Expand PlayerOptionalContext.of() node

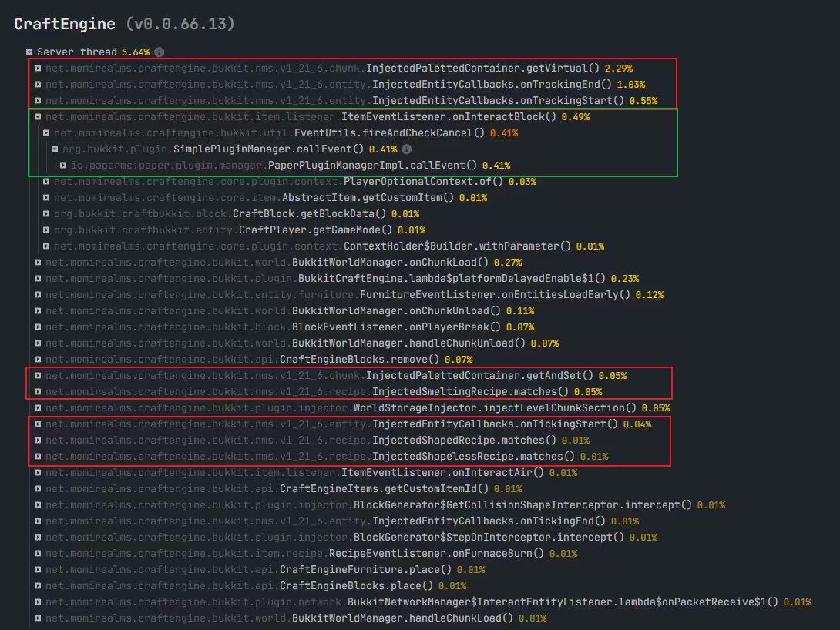click(46, 182)
